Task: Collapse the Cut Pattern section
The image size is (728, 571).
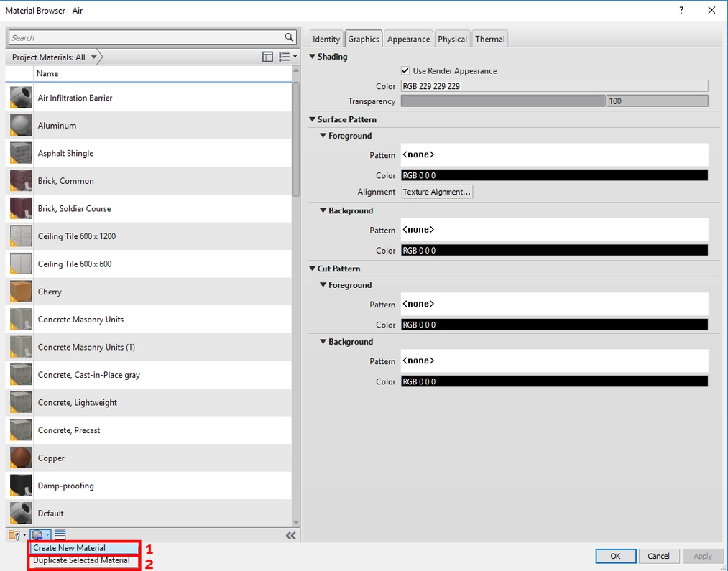Action: tap(313, 268)
